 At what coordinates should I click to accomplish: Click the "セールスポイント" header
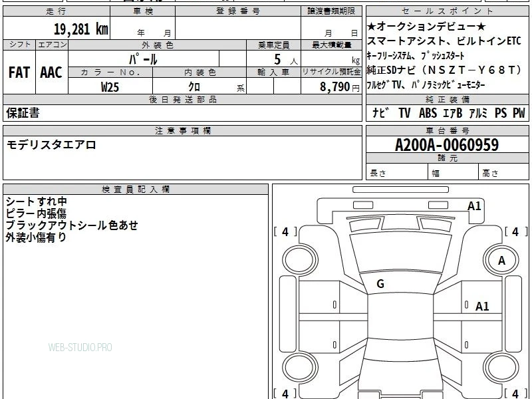point(447,11)
